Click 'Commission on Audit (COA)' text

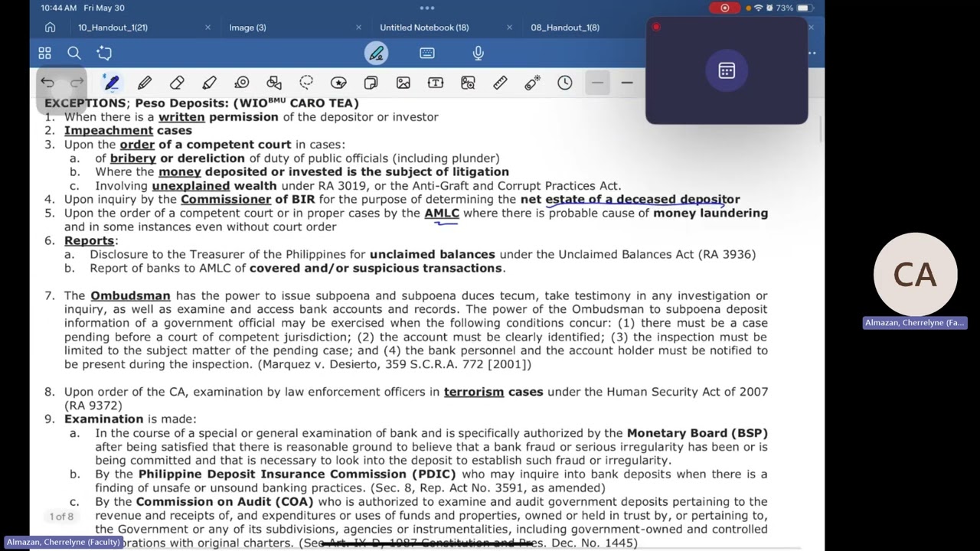click(x=224, y=502)
